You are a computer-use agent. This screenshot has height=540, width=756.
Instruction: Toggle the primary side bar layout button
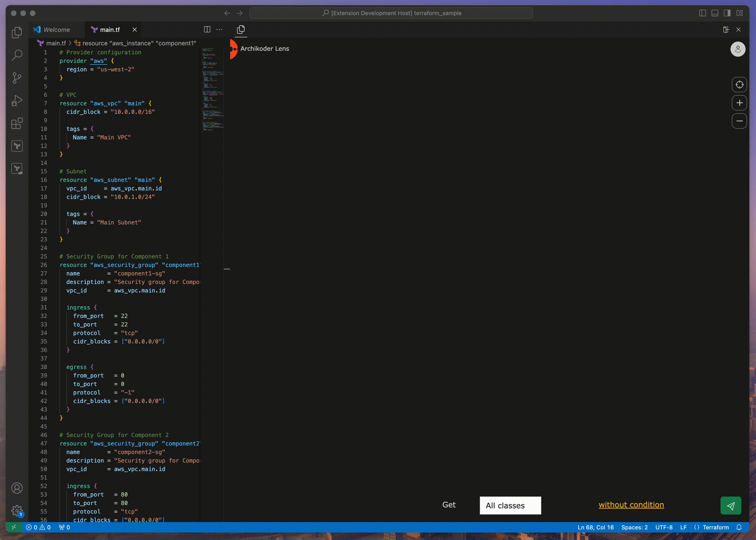pyautogui.click(x=702, y=13)
